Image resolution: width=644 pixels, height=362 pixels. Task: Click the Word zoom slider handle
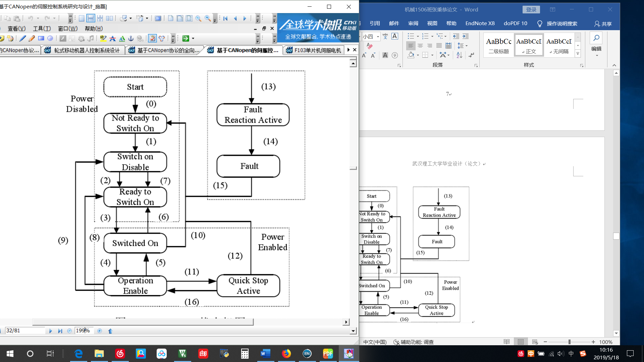pos(569,342)
